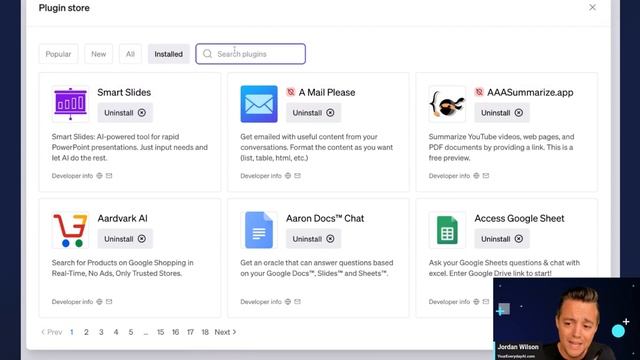Open Aardvark AI developer email icon

(x=109, y=302)
